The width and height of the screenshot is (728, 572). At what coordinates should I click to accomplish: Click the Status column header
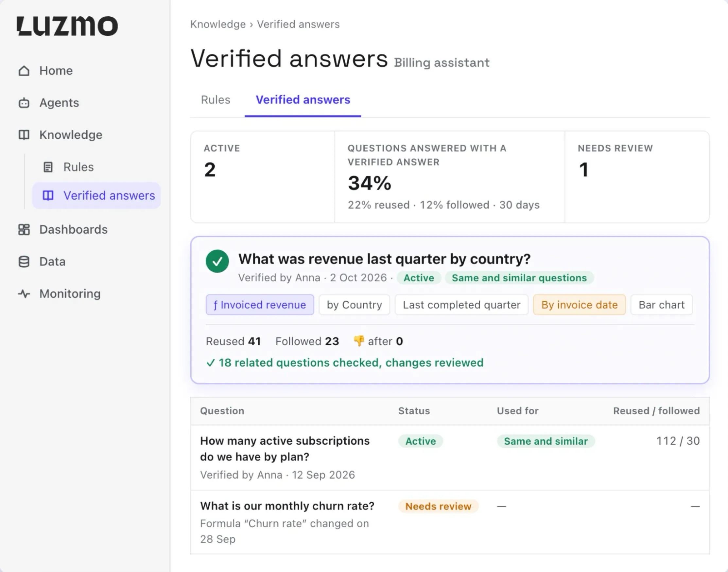[414, 411]
